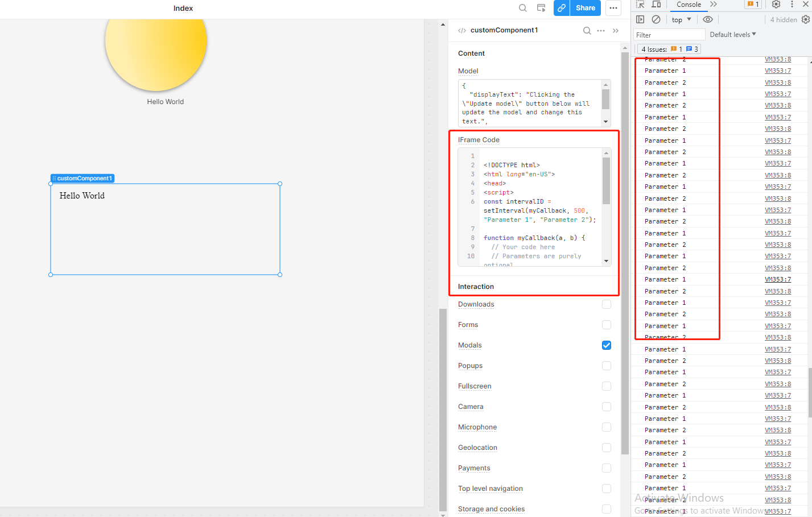
Task: Click IFrame Code editor scrollbar up arrow
Action: [x=606, y=152]
